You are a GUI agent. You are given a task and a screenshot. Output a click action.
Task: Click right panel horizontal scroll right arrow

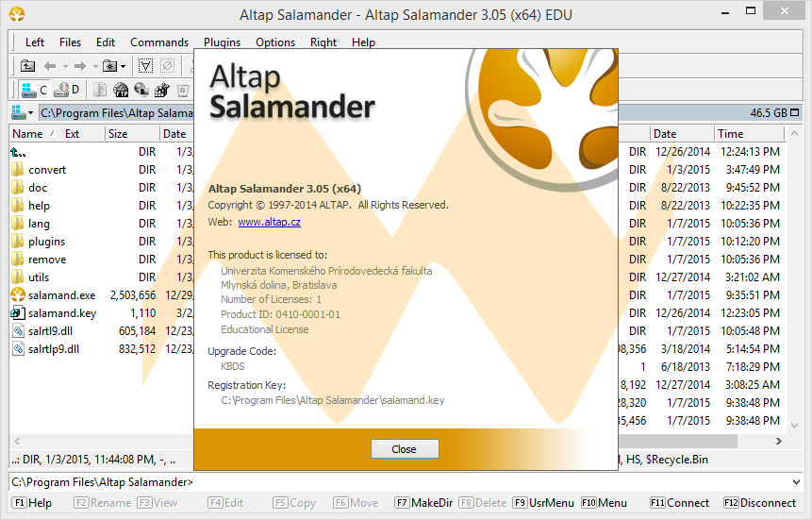click(x=779, y=441)
